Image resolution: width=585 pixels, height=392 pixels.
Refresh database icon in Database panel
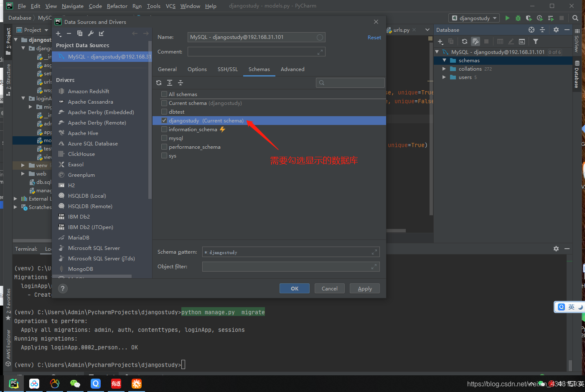click(x=465, y=41)
